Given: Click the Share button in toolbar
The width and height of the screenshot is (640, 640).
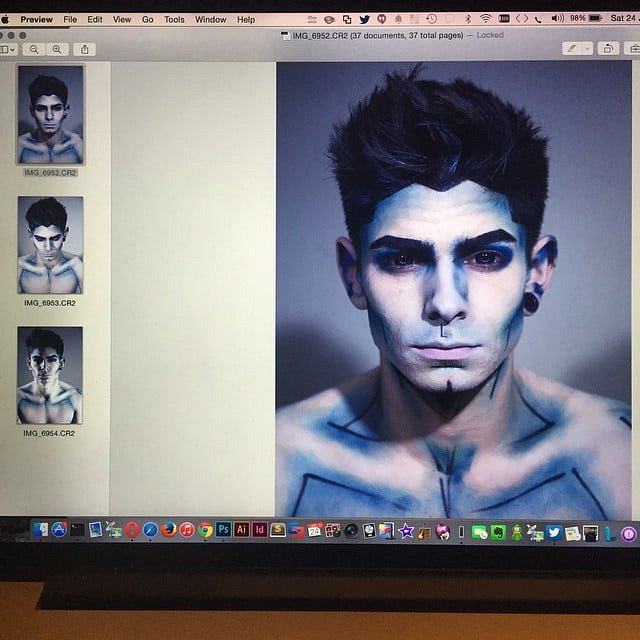Looking at the screenshot, I should point(85,49).
